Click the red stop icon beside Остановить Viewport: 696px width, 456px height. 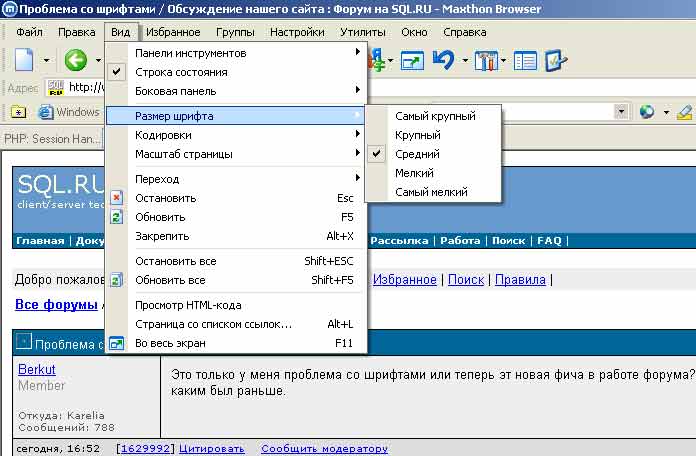117,198
